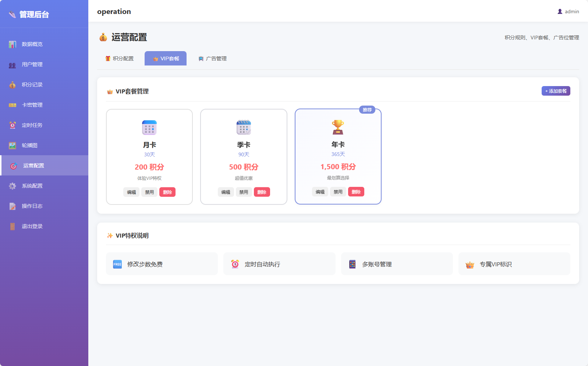
Task: Click the building icon for 多账号管理
Action: (x=353, y=264)
